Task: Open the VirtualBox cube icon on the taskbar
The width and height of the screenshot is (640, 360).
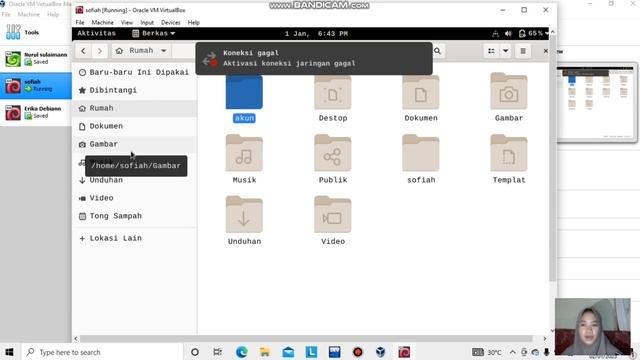Action: point(381,352)
